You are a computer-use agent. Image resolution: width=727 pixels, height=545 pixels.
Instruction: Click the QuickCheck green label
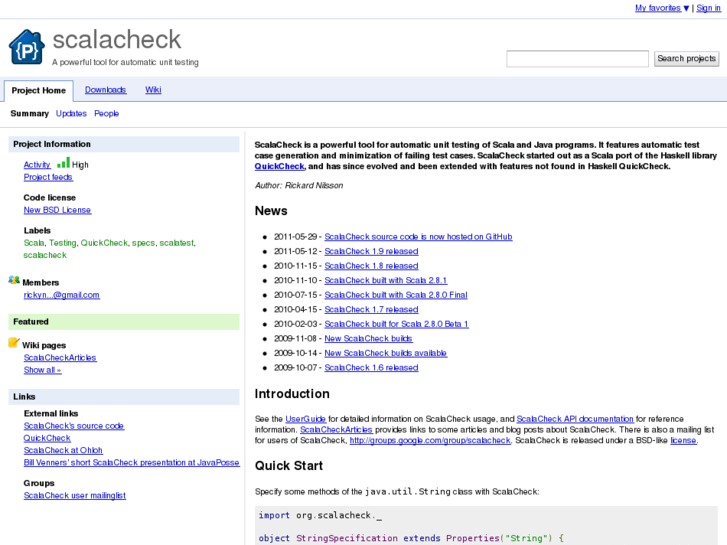(x=104, y=243)
